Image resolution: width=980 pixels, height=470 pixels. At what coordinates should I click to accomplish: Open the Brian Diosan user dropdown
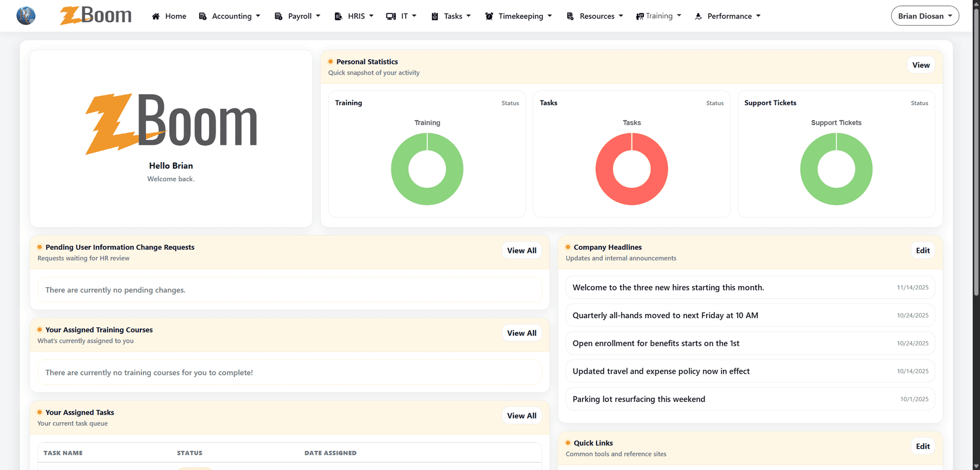[925, 16]
